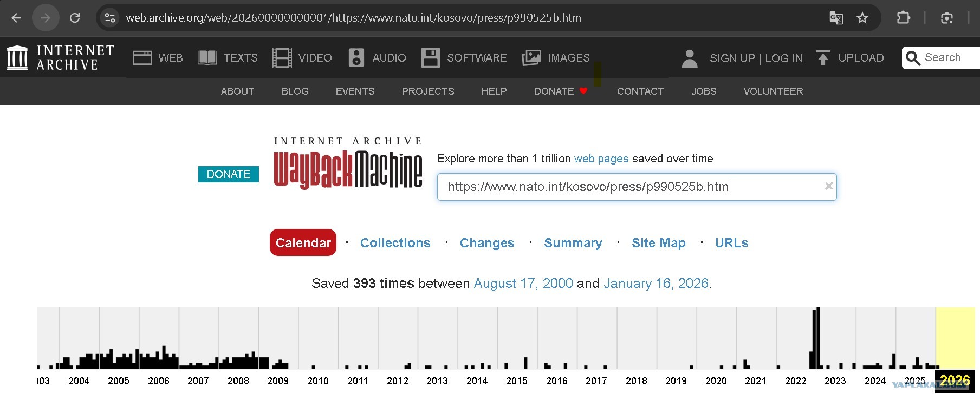Image resolution: width=980 pixels, height=401 pixels.
Task: Open the PROJECTS menu item
Action: [428, 91]
